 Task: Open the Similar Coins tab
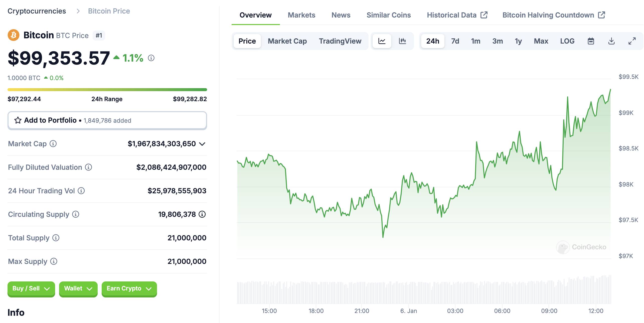point(389,15)
